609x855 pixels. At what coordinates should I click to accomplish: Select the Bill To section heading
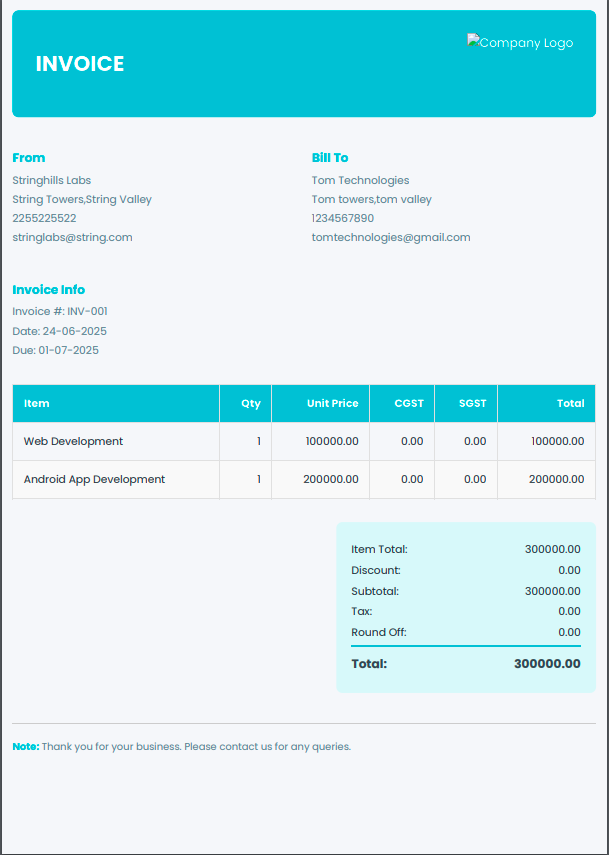click(x=330, y=158)
